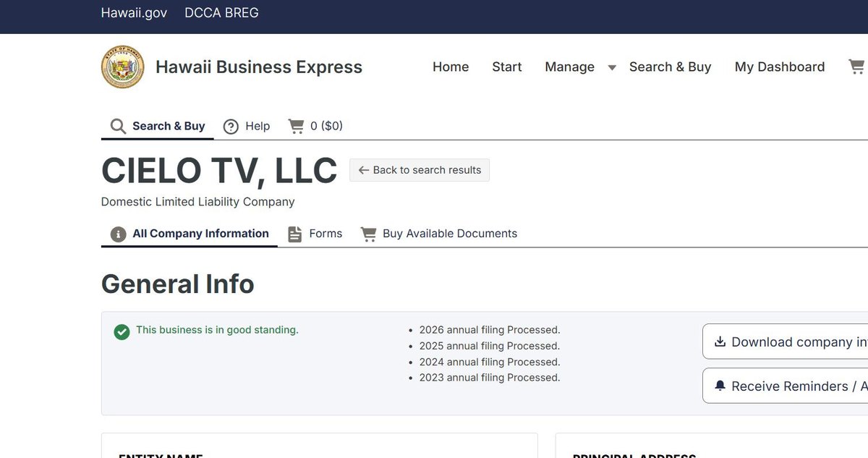
Task: Click the Receive Reminders button
Action: (786, 386)
